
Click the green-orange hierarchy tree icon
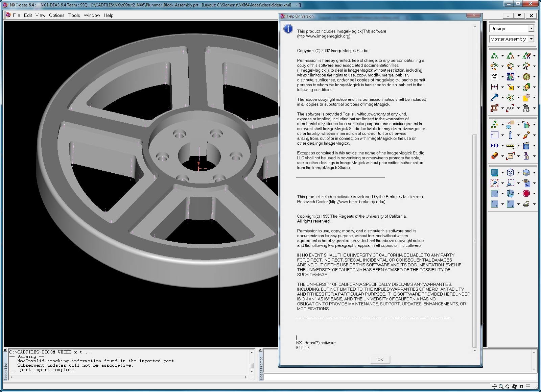coord(511,56)
